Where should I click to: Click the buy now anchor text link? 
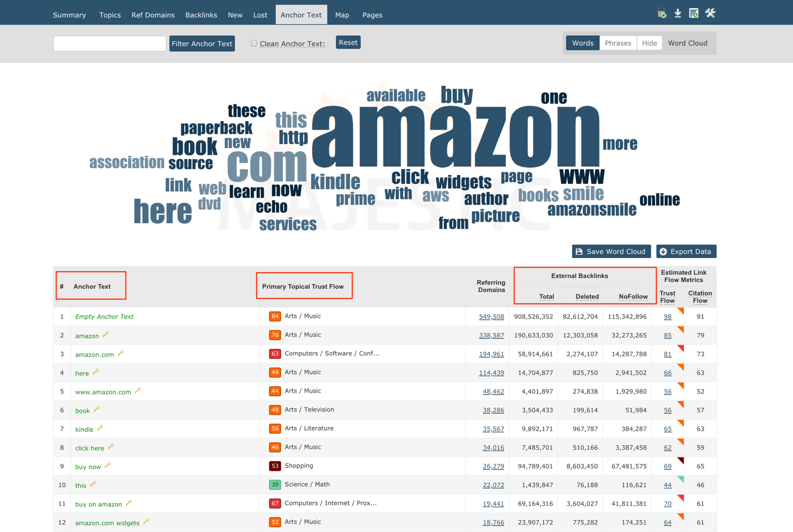88,467
